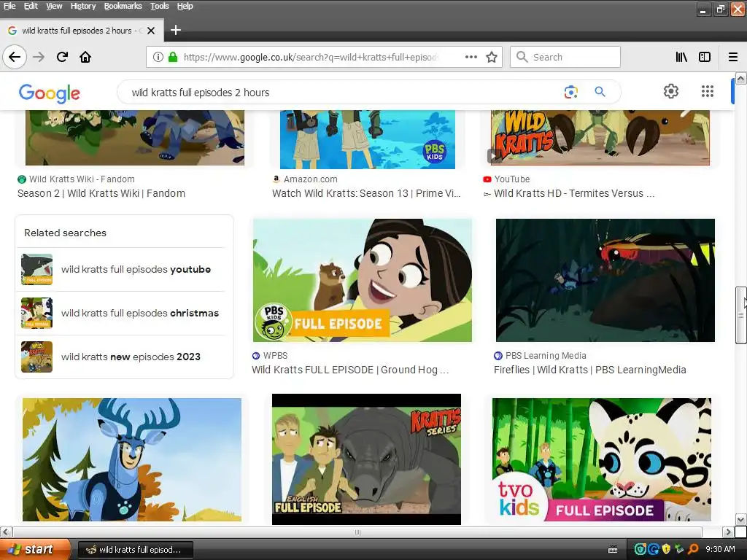This screenshot has width=747, height=560.
Task: Open Season 2 Wild Kratts Wiki Fandom link
Action: point(101,193)
